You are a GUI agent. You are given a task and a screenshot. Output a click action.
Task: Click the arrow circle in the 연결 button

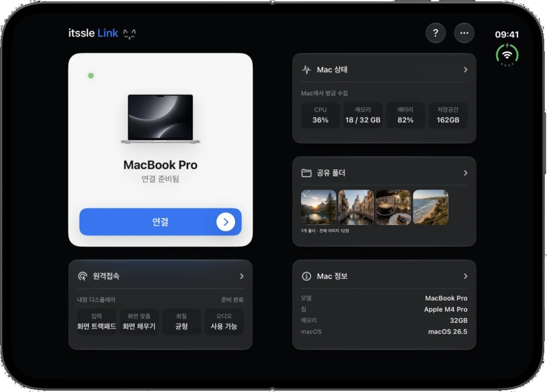tap(226, 222)
